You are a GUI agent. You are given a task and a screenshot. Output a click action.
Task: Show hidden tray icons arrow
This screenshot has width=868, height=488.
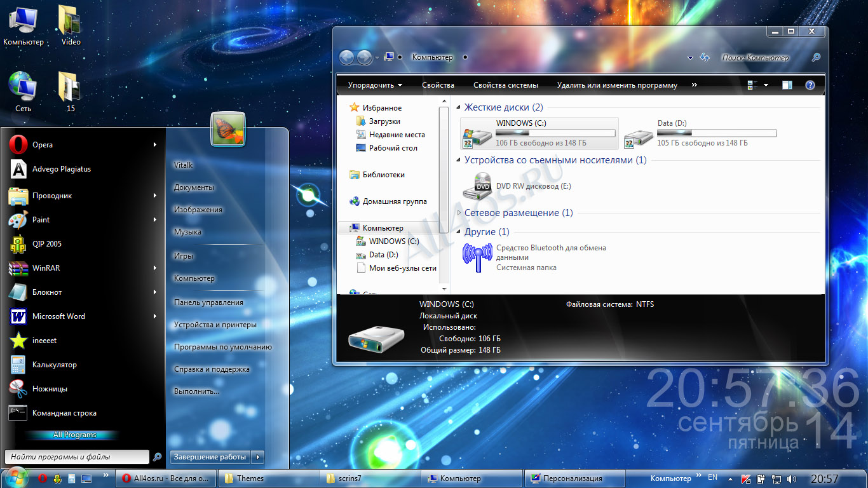click(x=729, y=478)
